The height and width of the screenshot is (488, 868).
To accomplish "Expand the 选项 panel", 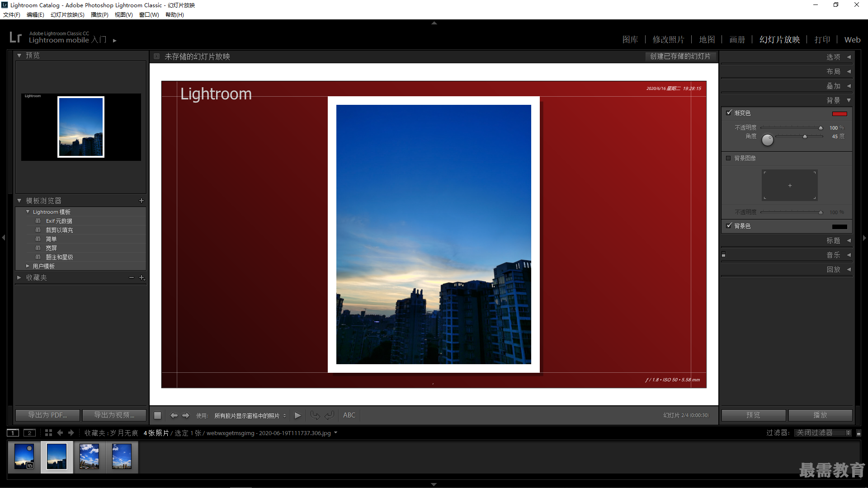I will click(x=849, y=57).
